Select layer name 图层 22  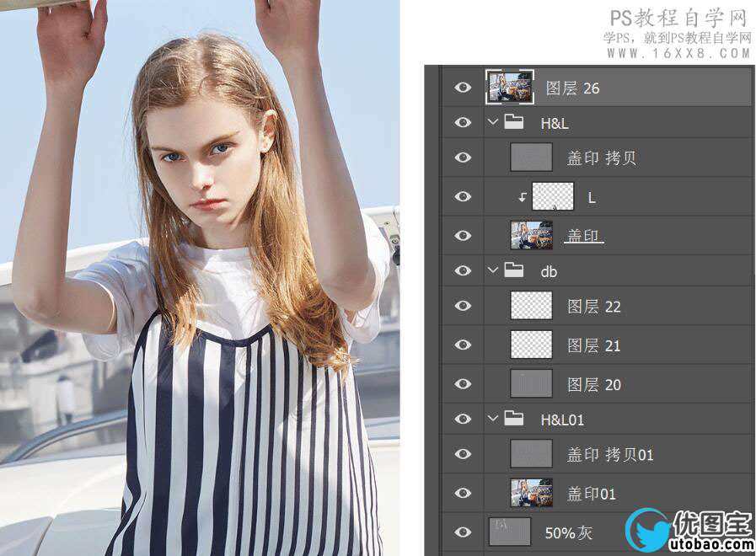pos(594,307)
